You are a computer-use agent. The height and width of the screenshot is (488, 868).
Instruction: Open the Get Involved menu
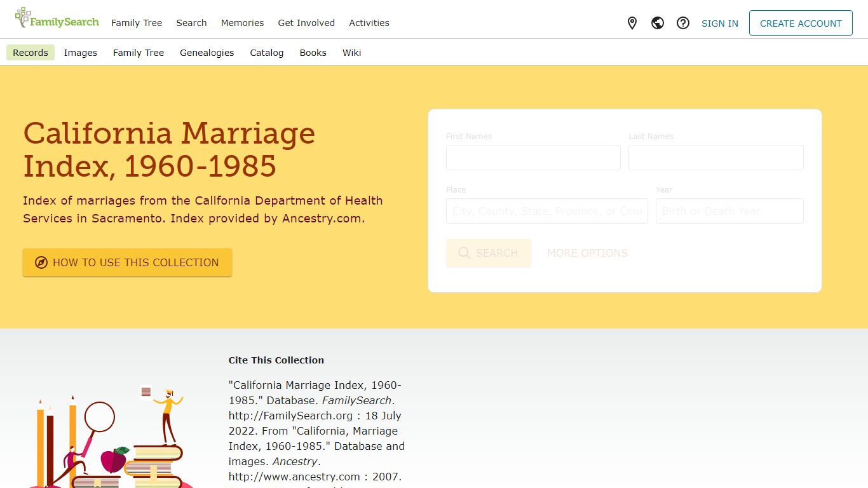click(306, 23)
